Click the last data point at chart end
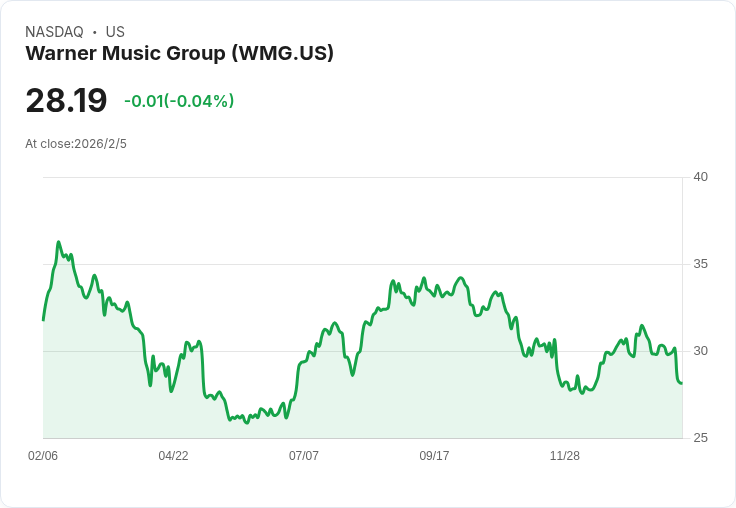Viewport: 736px width, 508px height. tap(681, 383)
